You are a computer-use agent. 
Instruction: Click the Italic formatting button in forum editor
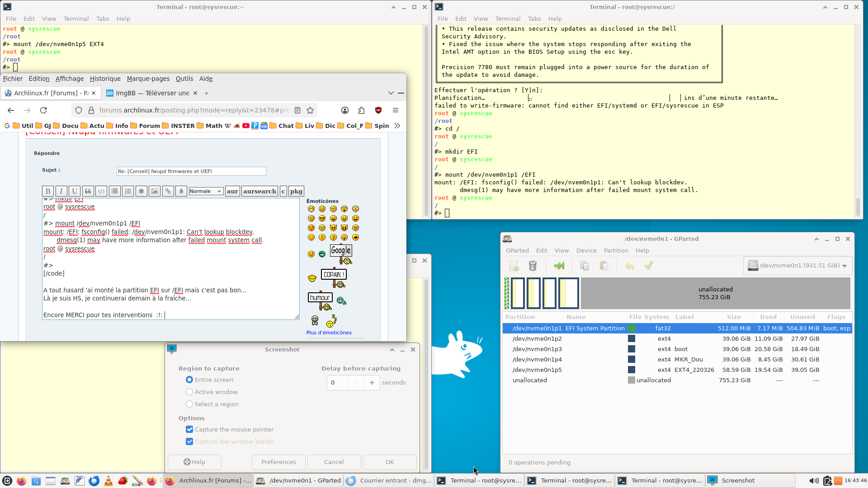click(61, 191)
